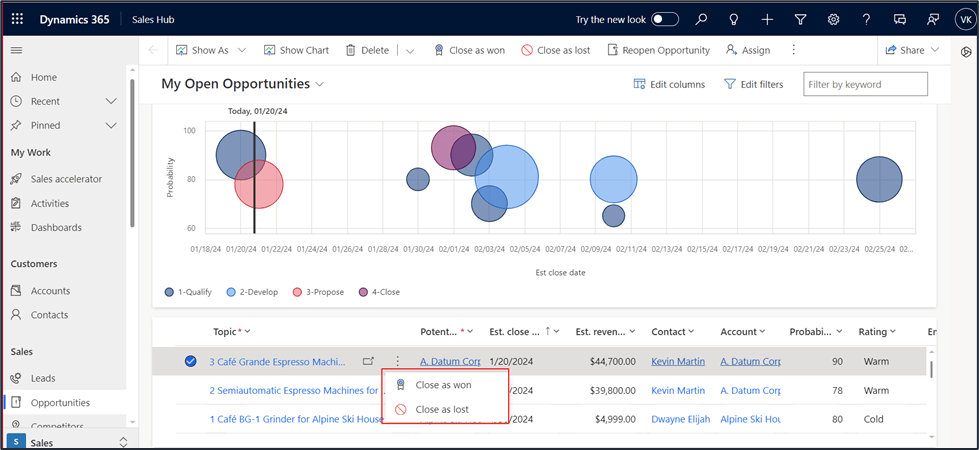Expand the My Open Opportunities view selector
The width and height of the screenshot is (979, 450).
coord(320,85)
